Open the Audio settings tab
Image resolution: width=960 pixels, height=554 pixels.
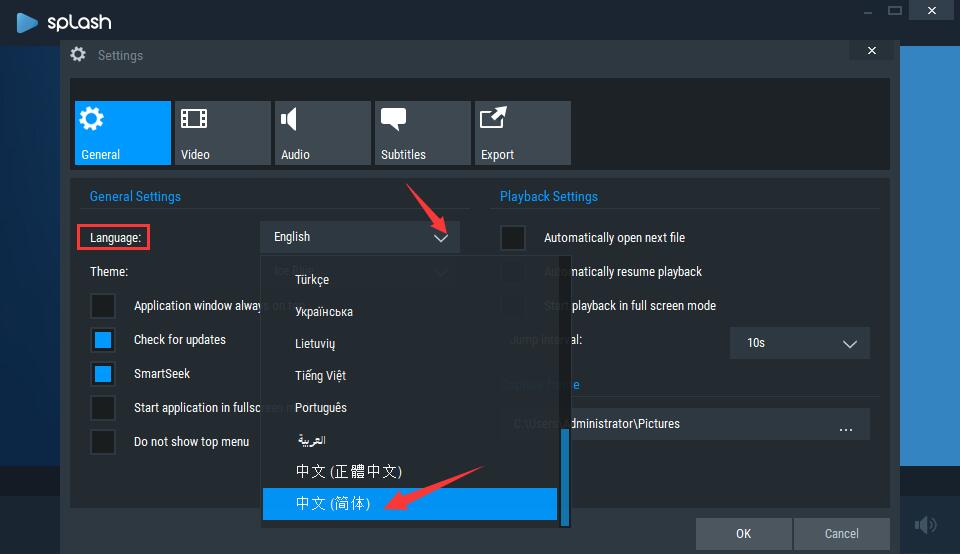coord(322,132)
